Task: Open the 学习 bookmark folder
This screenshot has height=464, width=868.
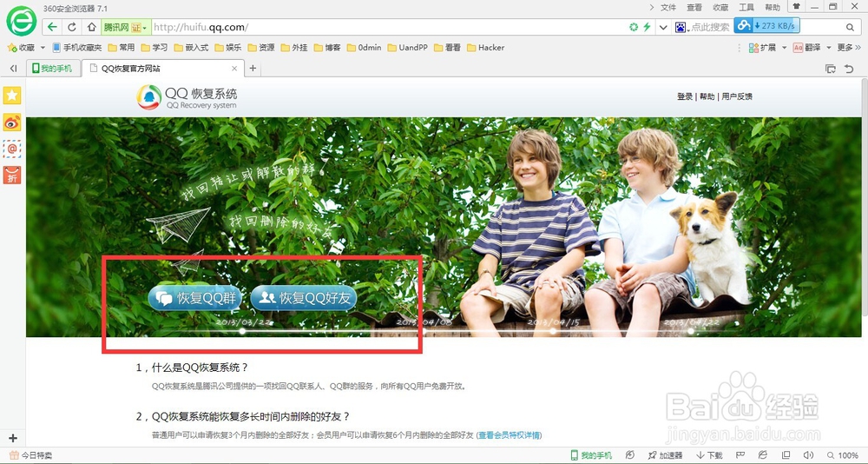Action: pyautogui.click(x=155, y=48)
